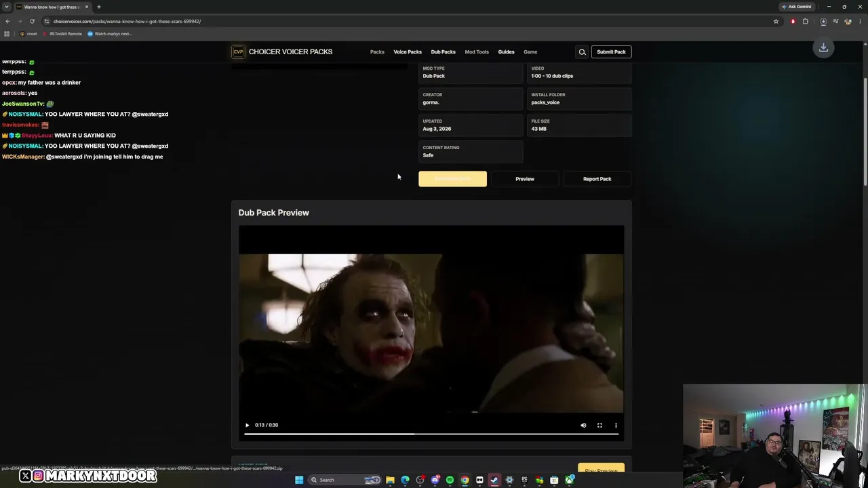The image size is (868, 488).
Task: Open the Windows Start menu
Action: pos(299,480)
